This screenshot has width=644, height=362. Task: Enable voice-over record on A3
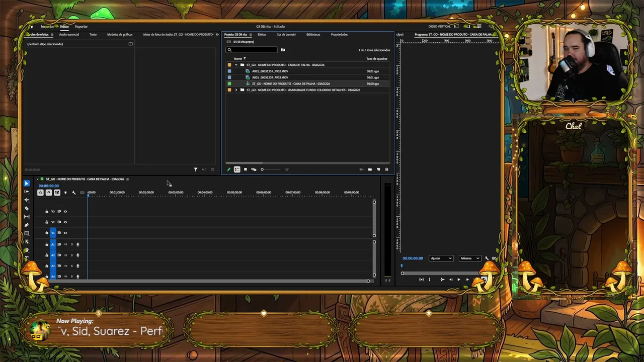tap(77, 265)
